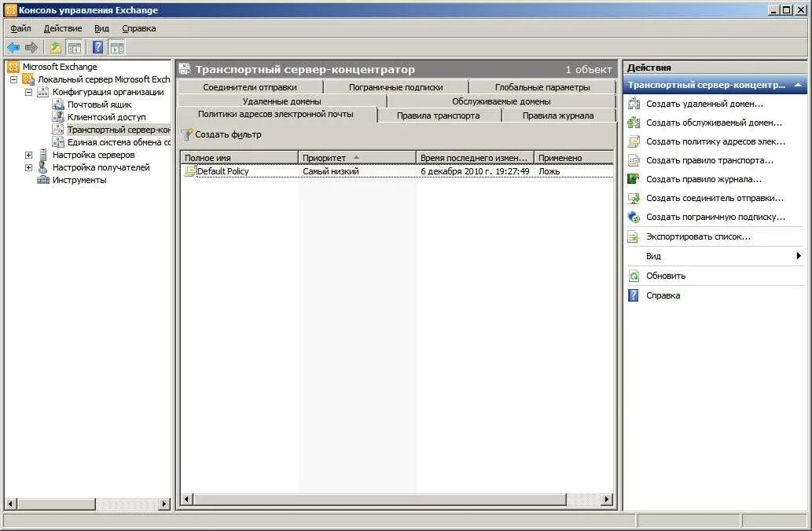Collapse the Транспортный сервер-концентратор actions section
The image size is (812, 531).
798,85
